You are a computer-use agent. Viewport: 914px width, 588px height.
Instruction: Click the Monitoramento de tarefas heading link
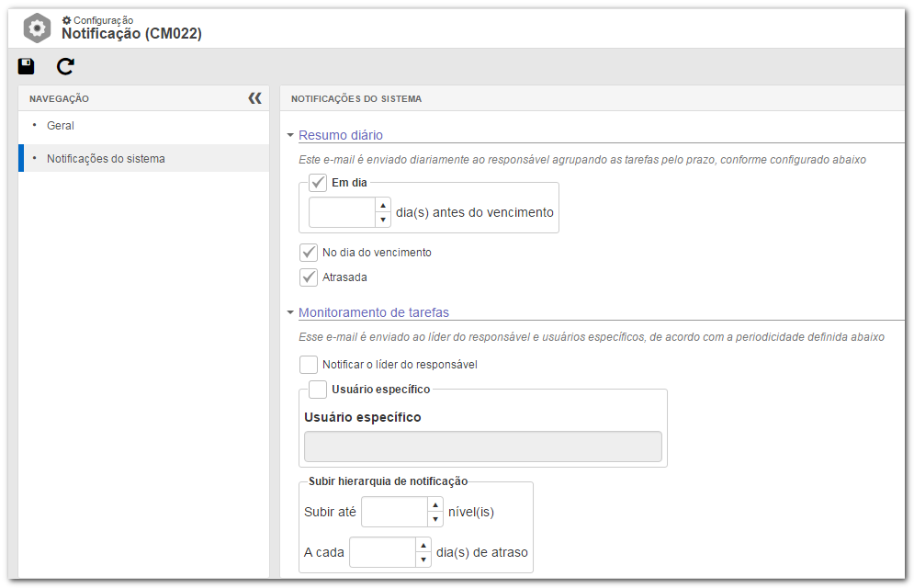click(374, 313)
